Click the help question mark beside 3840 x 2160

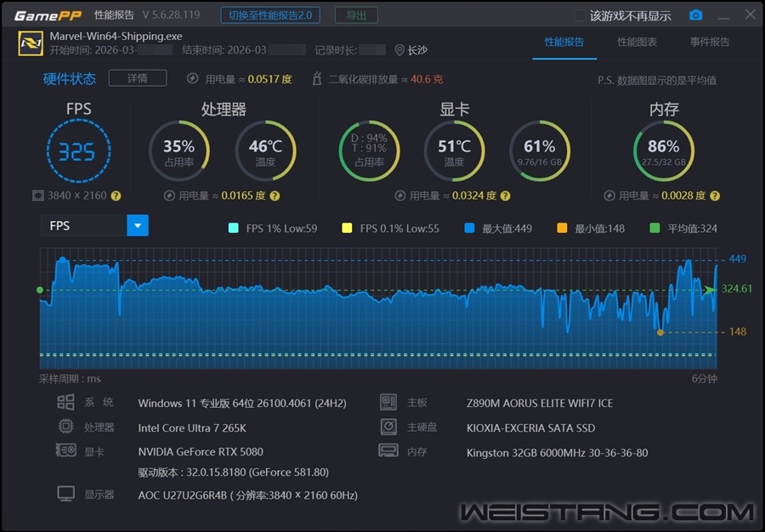pos(116,196)
